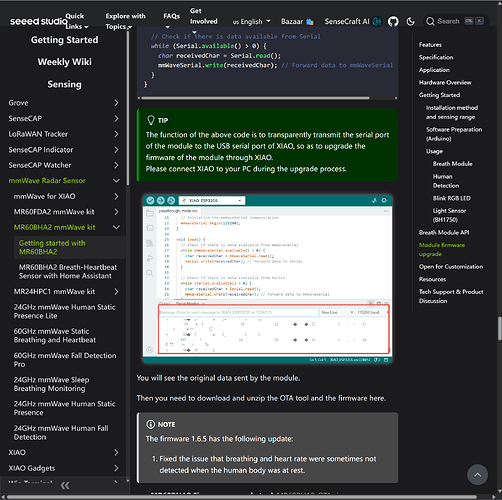Click the scroll back to top button

coord(477,475)
